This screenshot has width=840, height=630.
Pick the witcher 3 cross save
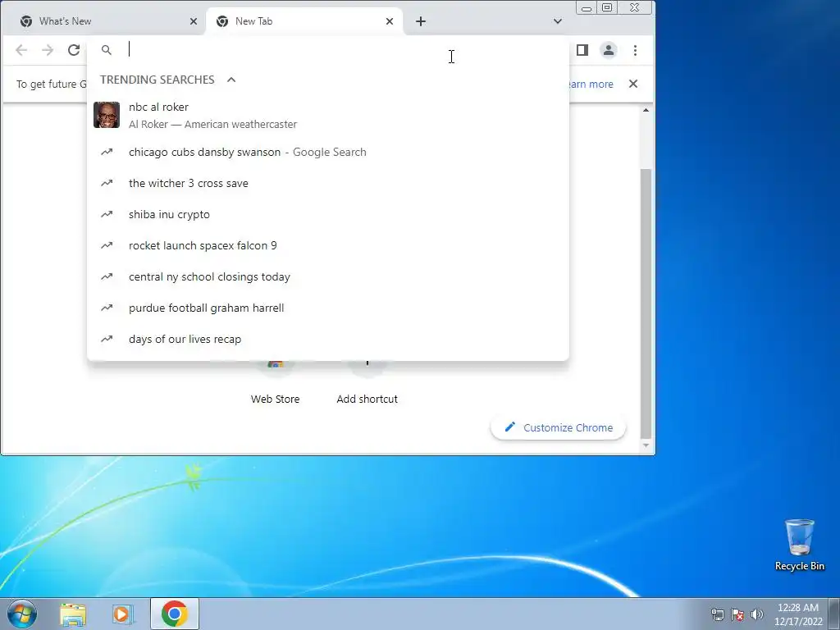point(328,183)
